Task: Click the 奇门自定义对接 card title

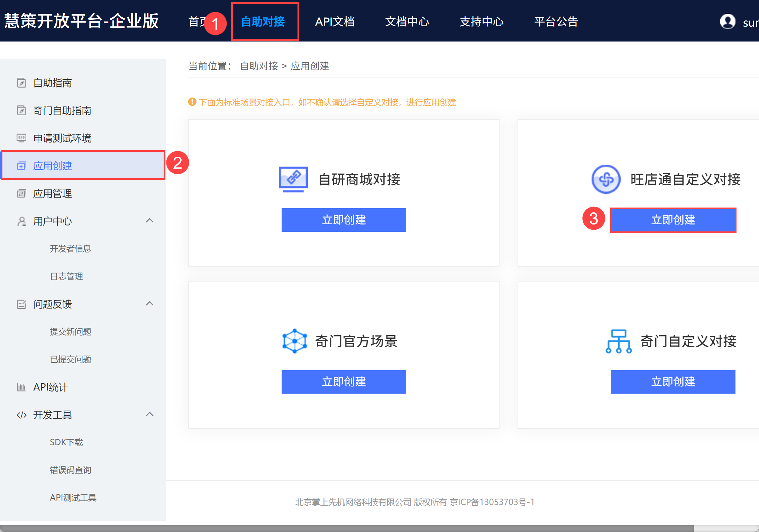Action: [x=688, y=341]
